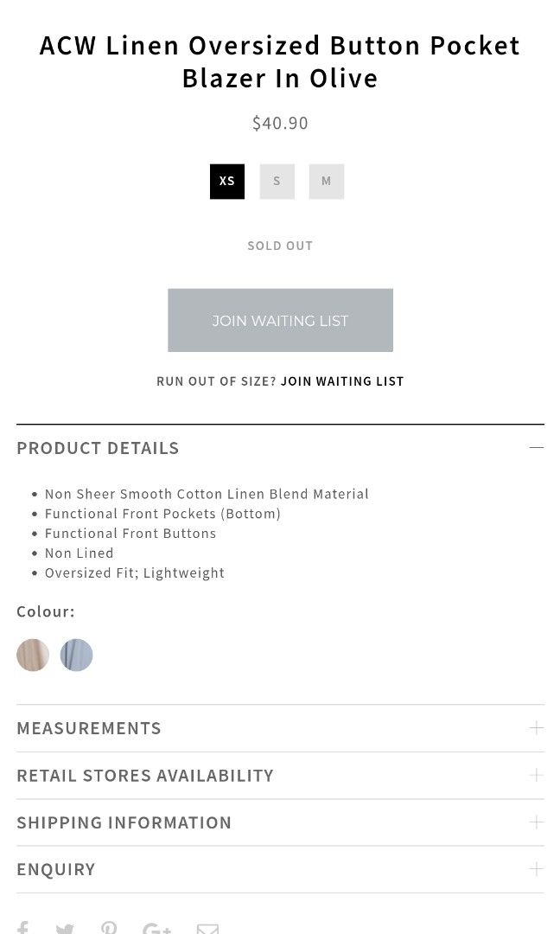Expand the Measurements section plus icon
Image resolution: width=560 pixels, height=934 pixels.
coord(537,728)
